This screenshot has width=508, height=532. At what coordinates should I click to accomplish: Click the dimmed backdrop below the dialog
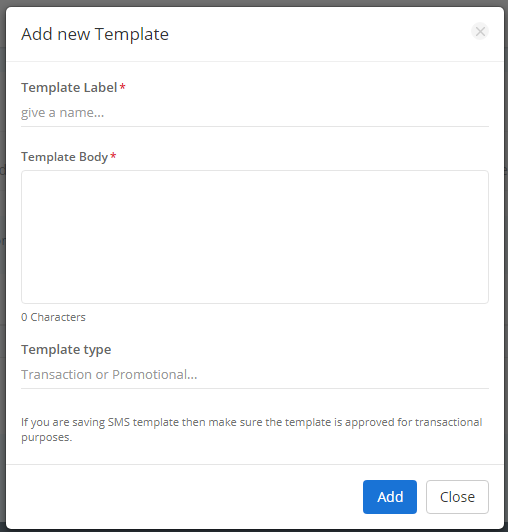tap(254, 530)
